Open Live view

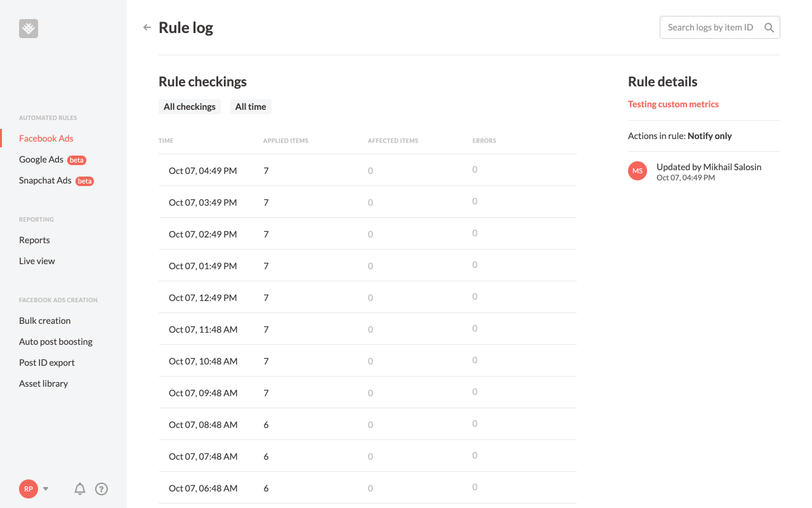(x=37, y=261)
